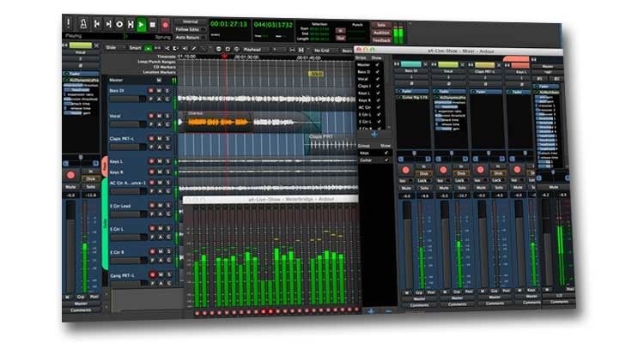
Task: Select the Cut scissors tool
Action: [167, 48]
